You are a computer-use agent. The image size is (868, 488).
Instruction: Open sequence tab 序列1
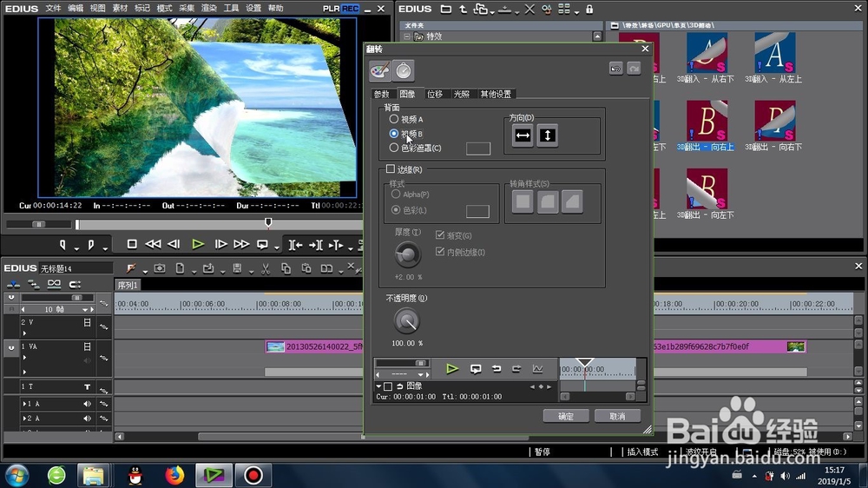point(128,285)
